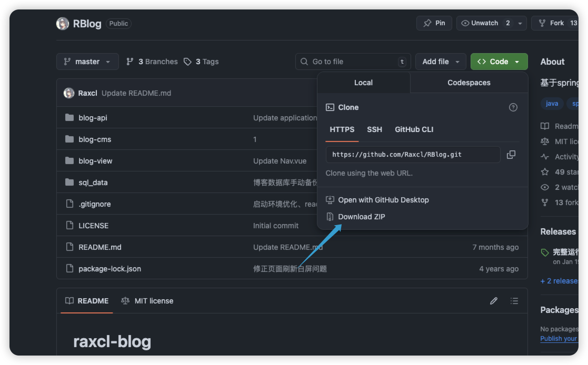Select the MIT license tab
588x365 pixels.
[147, 301]
